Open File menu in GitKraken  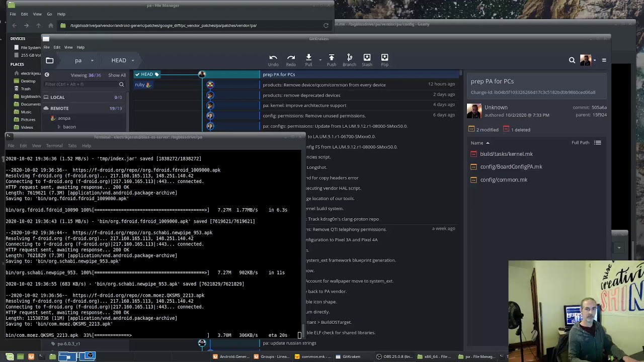(x=46, y=47)
